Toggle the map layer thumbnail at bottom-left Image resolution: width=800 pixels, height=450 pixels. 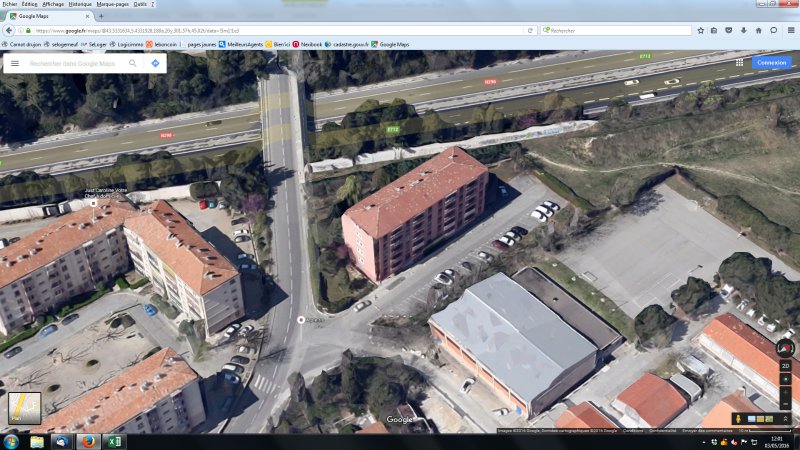(x=24, y=408)
